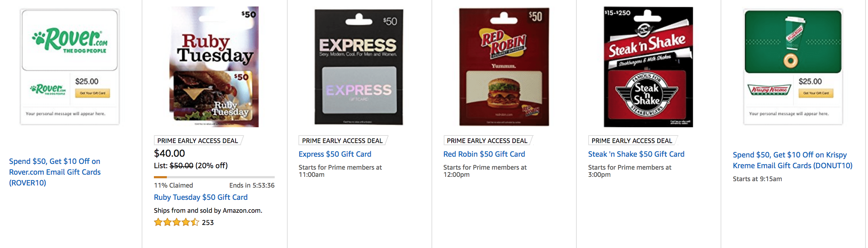This screenshot has height=248, width=868.
Task: Click the Red Robin gift card image
Action: pyautogui.click(x=504, y=67)
